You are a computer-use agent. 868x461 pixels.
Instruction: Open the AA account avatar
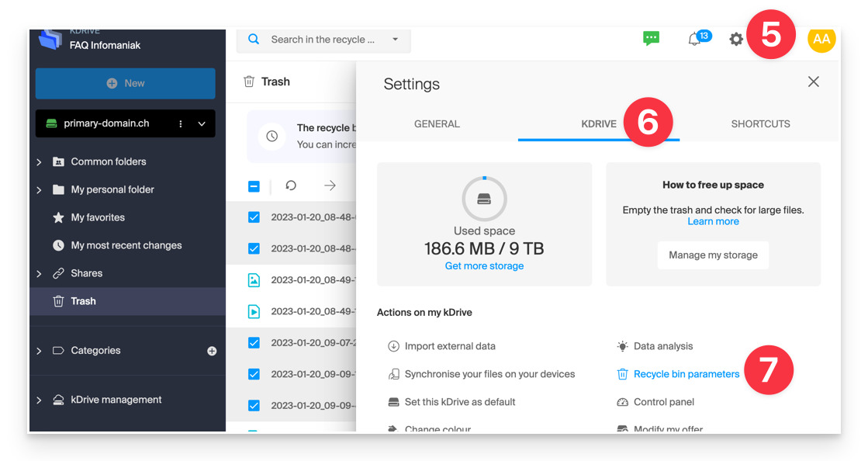(821, 38)
